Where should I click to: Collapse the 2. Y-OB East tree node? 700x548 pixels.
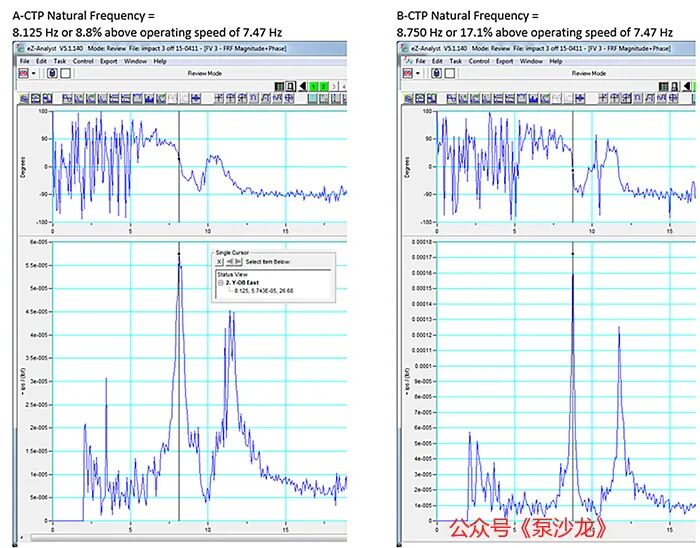point(221,283)
